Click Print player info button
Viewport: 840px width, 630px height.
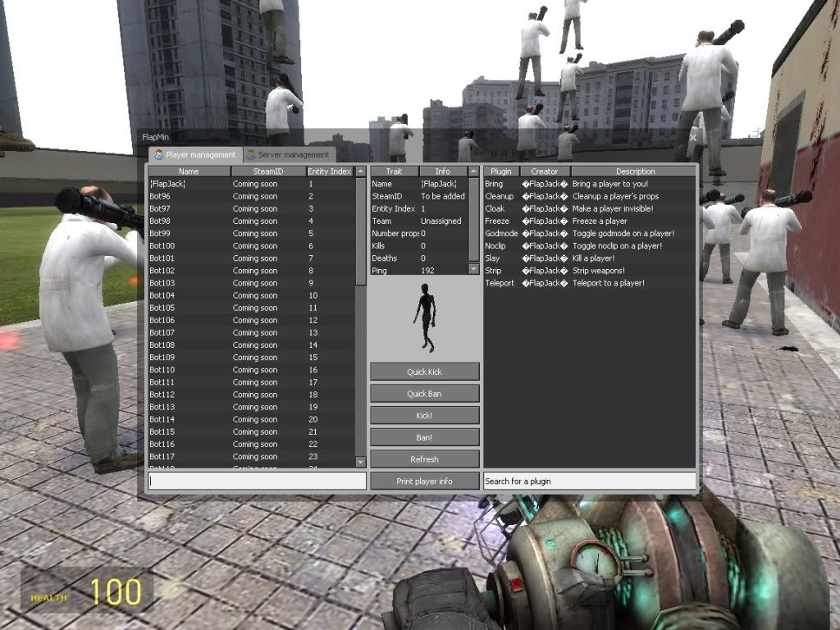click(x=424, y=481)
